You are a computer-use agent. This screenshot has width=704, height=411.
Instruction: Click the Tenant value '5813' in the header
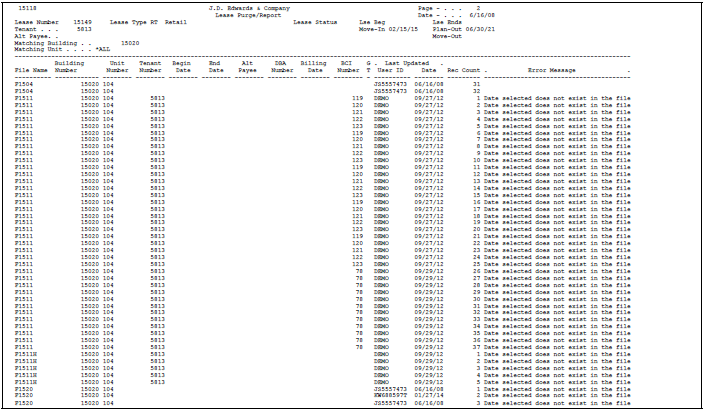pos(84,29)
